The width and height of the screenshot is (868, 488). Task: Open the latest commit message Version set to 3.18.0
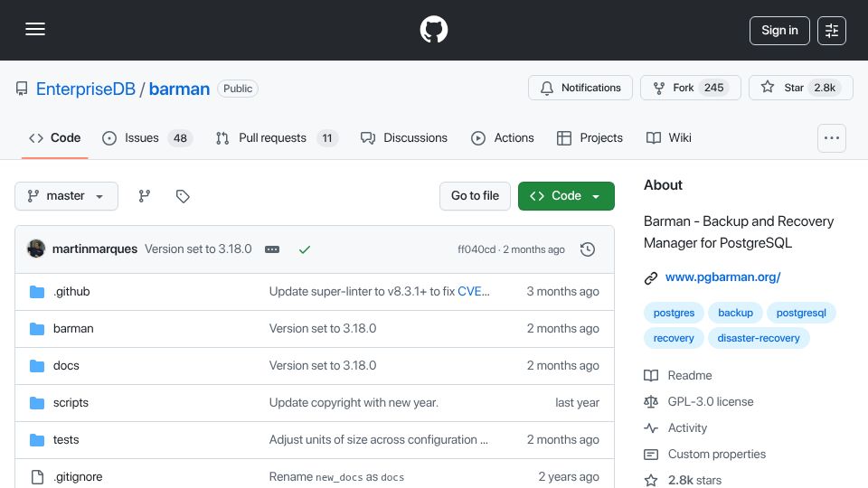198,249
